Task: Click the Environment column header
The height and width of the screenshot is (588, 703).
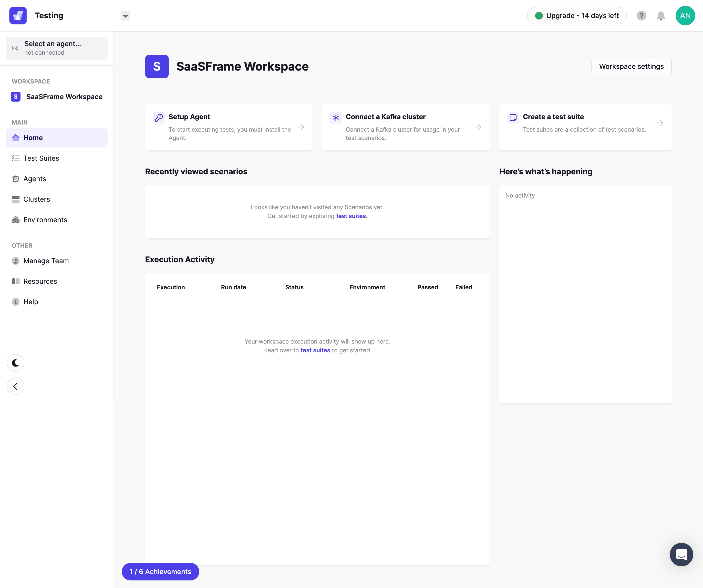Action: coord(367,287)
